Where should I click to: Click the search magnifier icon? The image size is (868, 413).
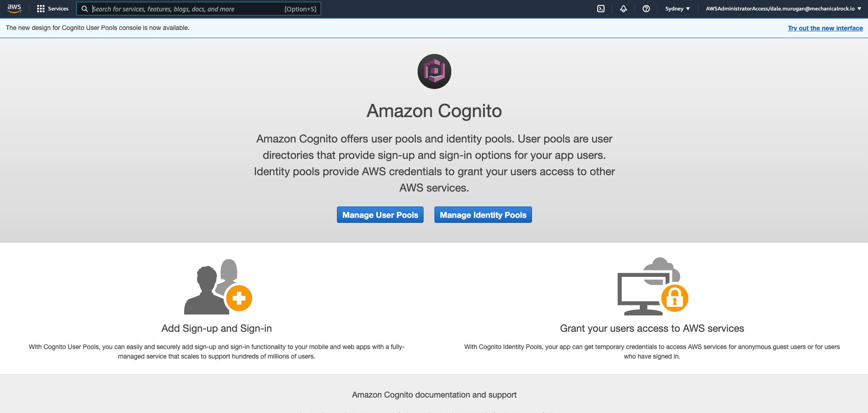point(85,9)
